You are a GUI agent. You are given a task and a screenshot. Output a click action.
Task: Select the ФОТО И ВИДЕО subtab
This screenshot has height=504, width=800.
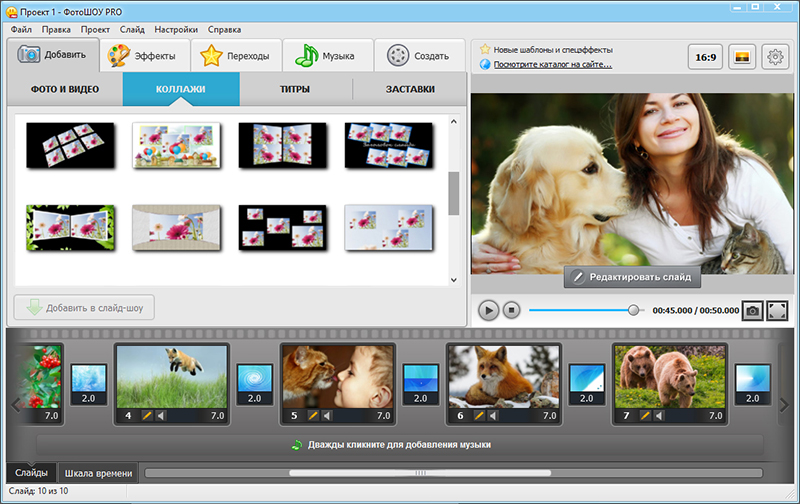(65, 89)
